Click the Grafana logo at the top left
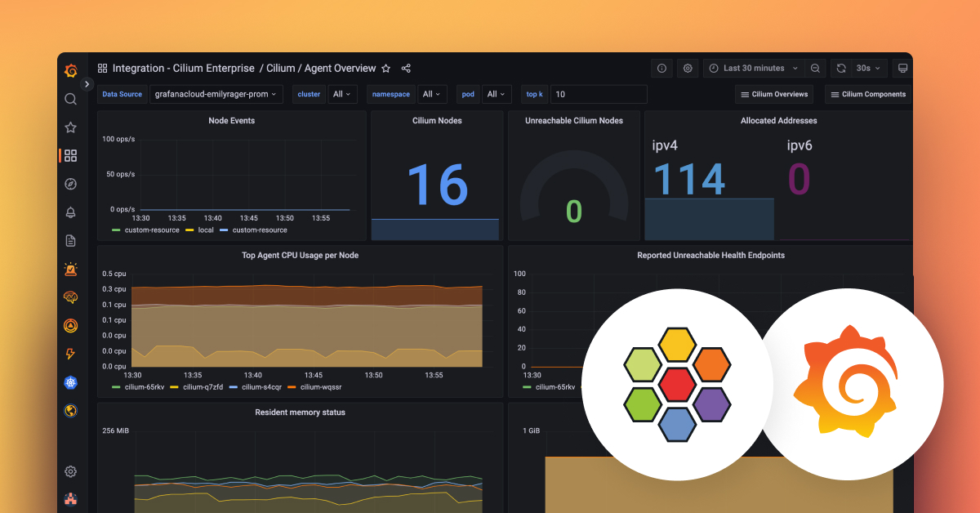 (x=70, y=71)
